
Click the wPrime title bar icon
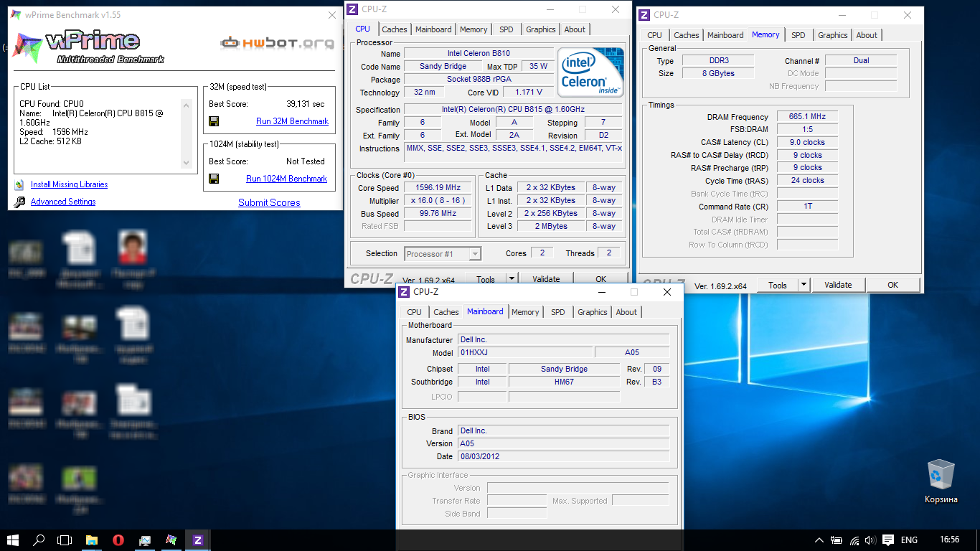point(17,15)
